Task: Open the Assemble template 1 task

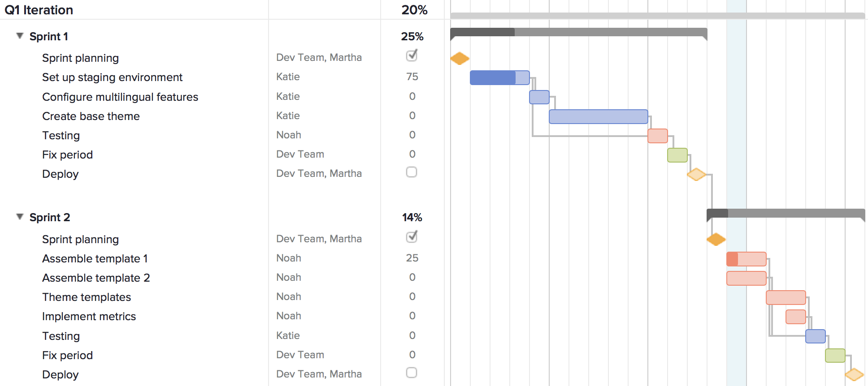Action: coord(95,258)
